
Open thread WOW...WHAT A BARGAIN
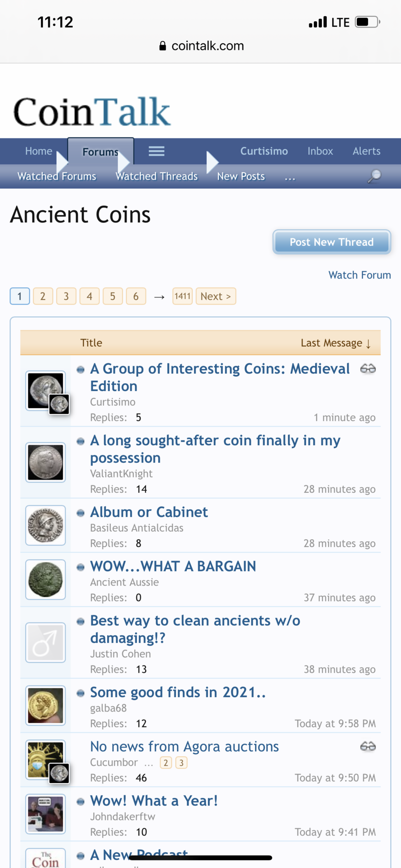173,566
